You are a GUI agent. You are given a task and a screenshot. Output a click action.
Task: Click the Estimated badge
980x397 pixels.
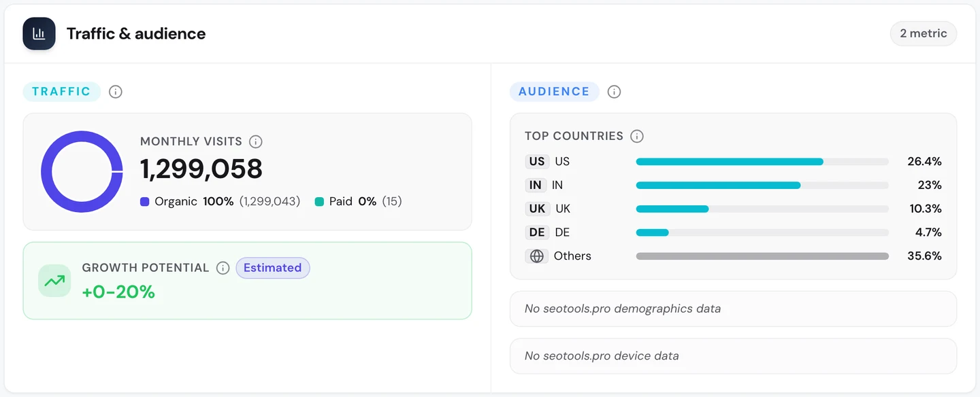pos(272,268)
